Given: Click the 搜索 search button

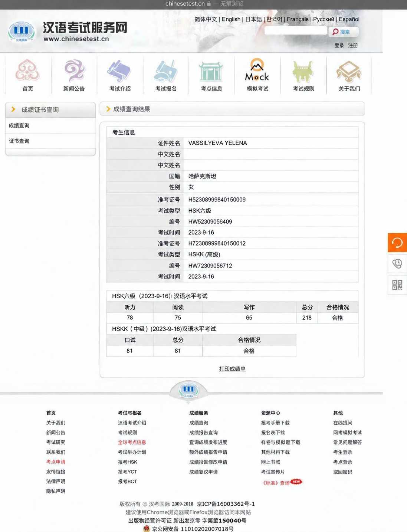Looking at the screenshot, I should pyautogui.click(x=344, y=32).
